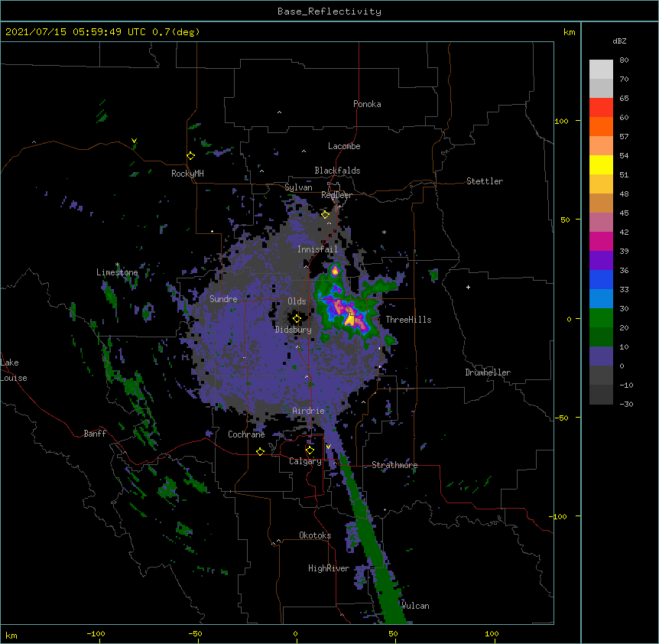Click the yellow 54 dBZ legend swatch

click(x=601, y=164)
